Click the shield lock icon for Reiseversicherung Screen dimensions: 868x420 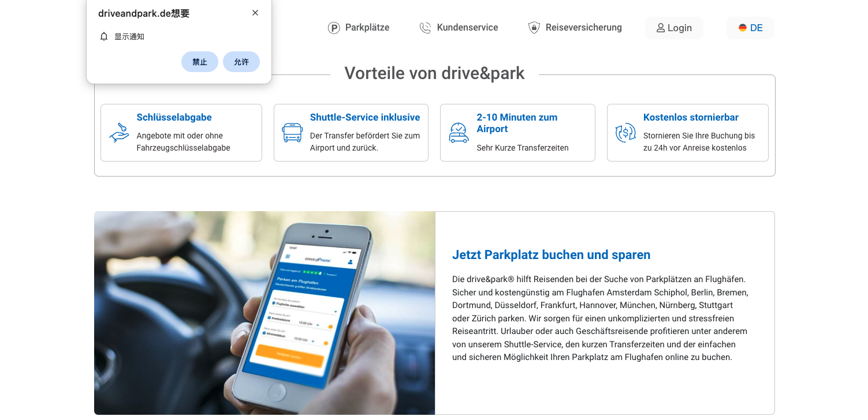534,28
